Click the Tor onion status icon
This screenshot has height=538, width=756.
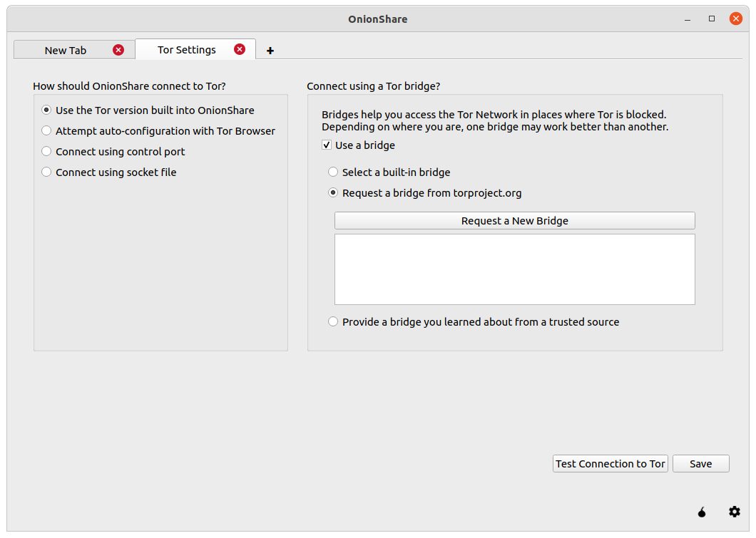tap(702, 512)
